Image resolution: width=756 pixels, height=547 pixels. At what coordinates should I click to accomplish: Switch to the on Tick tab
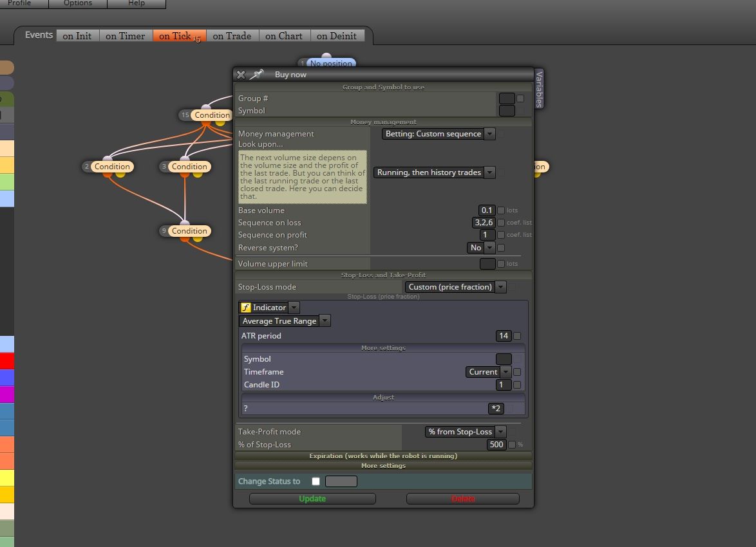click(x=180, y=36)
